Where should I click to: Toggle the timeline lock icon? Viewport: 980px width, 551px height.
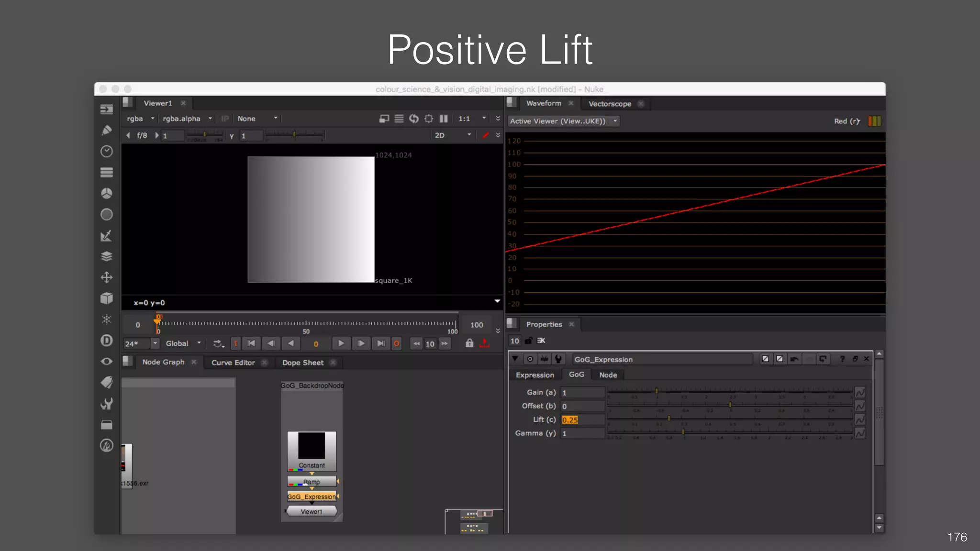pos(469,343)
